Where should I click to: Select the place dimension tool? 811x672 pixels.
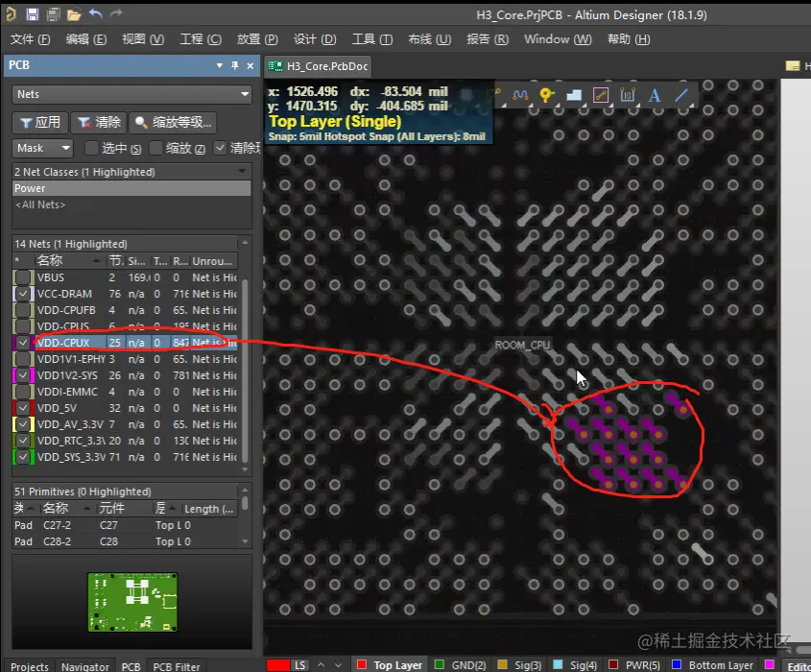pos(628,95)
